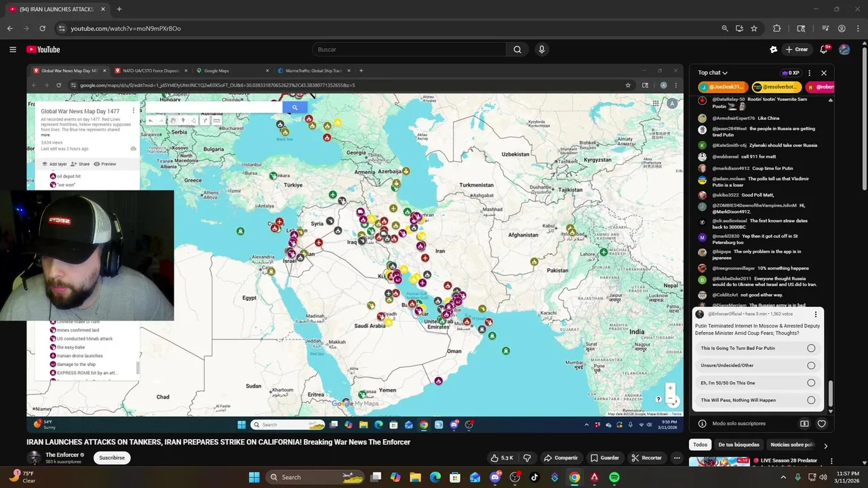
Task: Click the heart reaction button in chat
Action: click(x=821, y=424)
